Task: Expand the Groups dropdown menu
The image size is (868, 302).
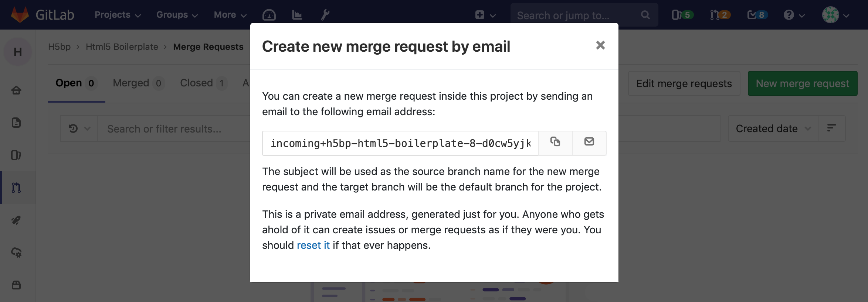Action: click(x=177, y=15)
